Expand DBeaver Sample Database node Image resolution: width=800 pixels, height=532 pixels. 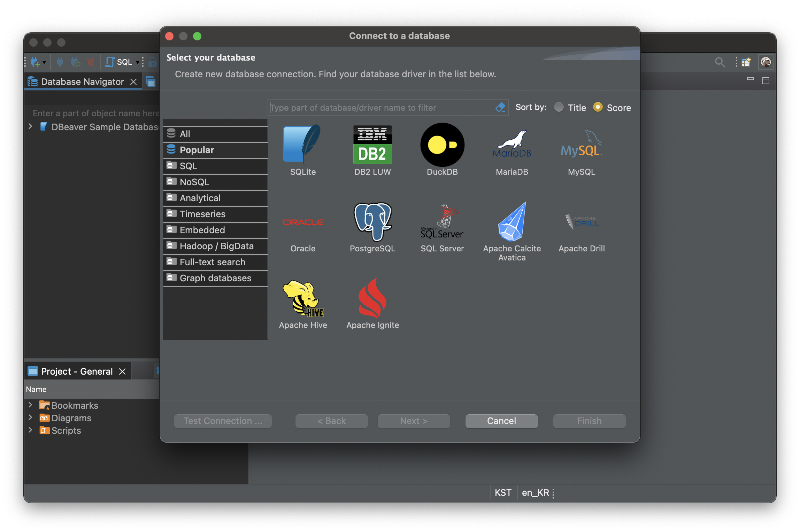pyautogui.click(x=30, y=126)
